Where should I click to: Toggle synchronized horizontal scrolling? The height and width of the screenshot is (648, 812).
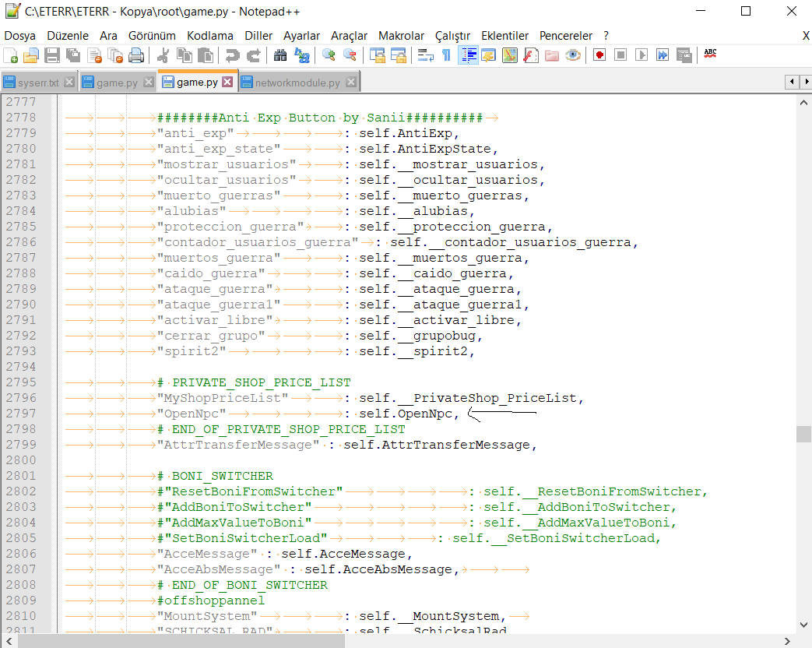[399, 55]
